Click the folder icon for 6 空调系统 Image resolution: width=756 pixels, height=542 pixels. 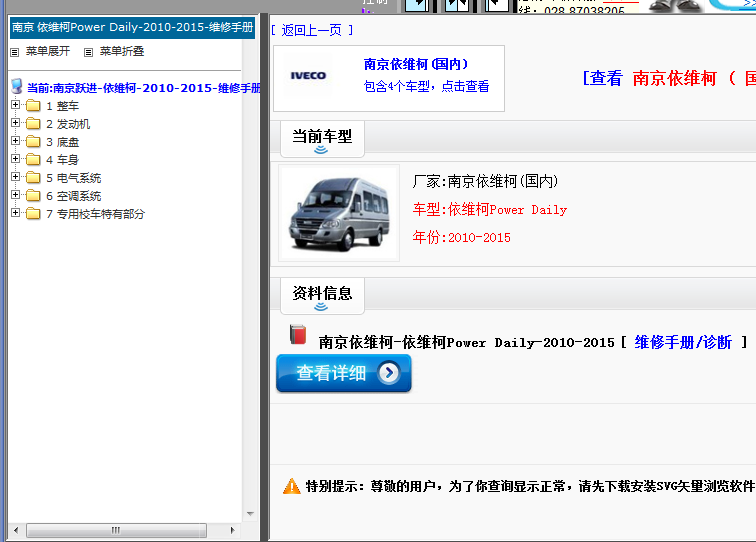(33, 196)
